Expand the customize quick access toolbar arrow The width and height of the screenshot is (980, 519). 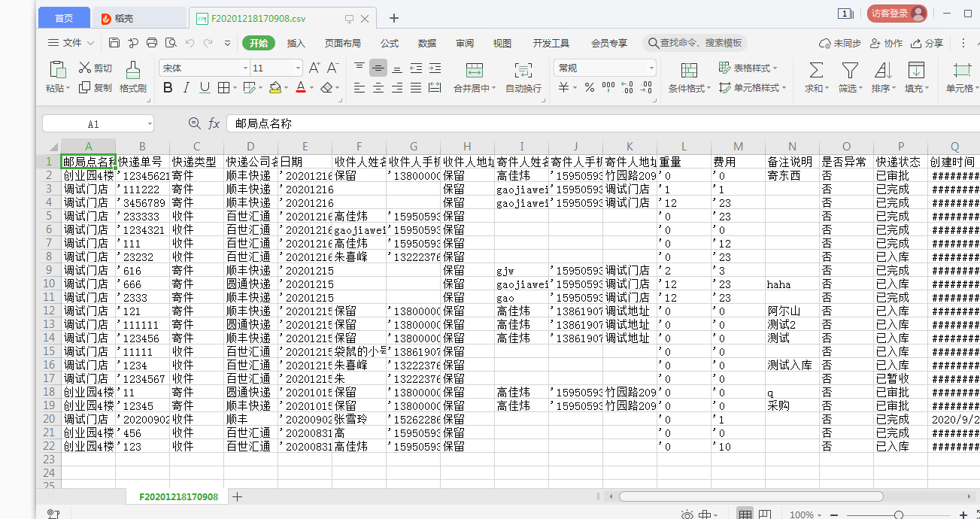[227, 43]
